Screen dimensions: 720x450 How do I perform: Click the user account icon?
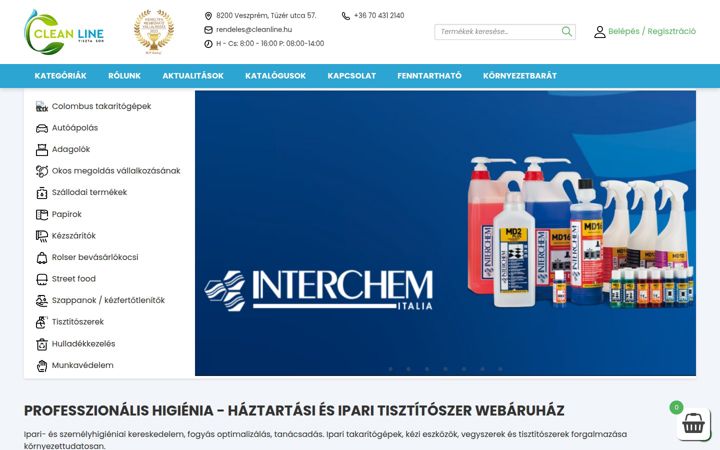(600, 32)
